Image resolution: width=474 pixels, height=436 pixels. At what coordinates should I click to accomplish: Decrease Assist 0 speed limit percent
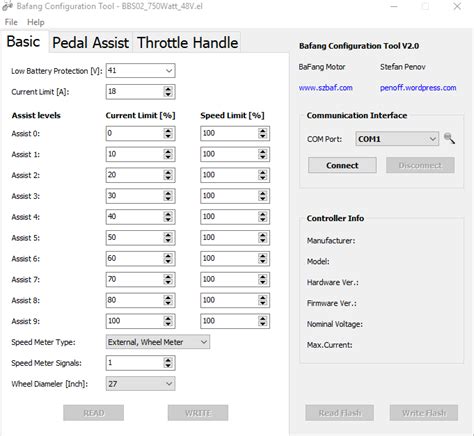click(263, 136)
